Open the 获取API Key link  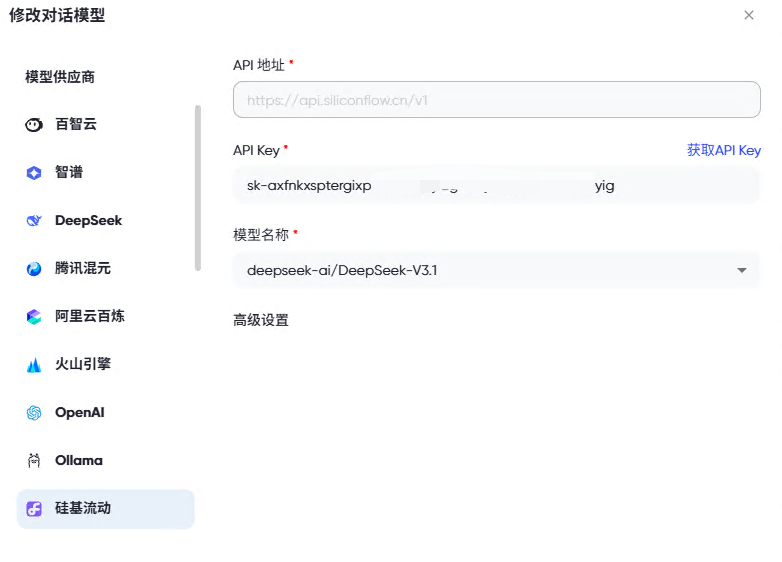pyautogui.click(x=724, y=150)
